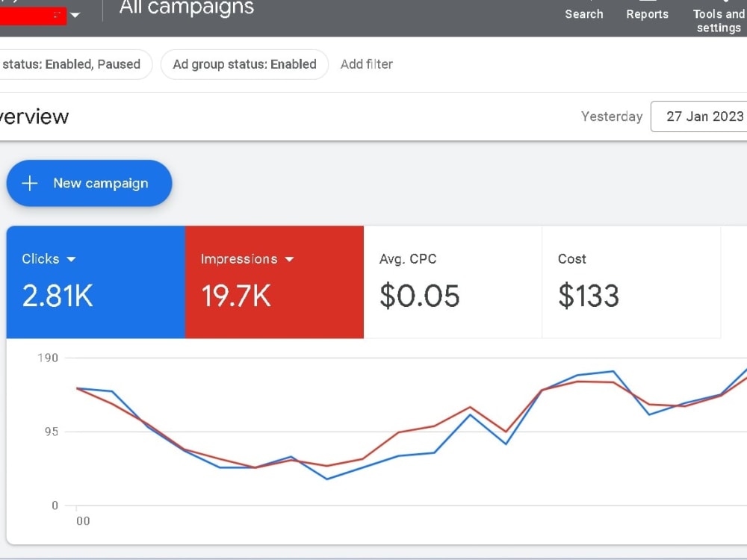Edit the Enabled, Paused status filter
This screenshot has height=560, width=747.
pyautogui.click(x=75, y=64)
